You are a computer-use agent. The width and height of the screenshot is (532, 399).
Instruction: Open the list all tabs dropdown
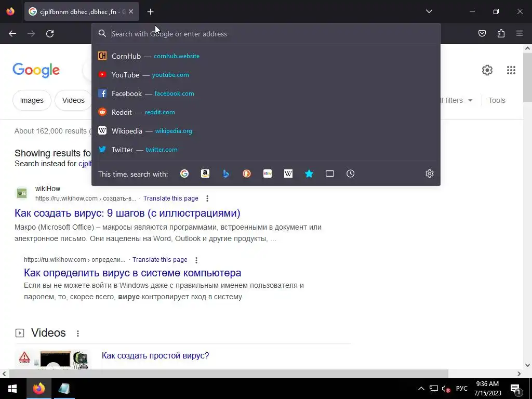tap(429, 11)
